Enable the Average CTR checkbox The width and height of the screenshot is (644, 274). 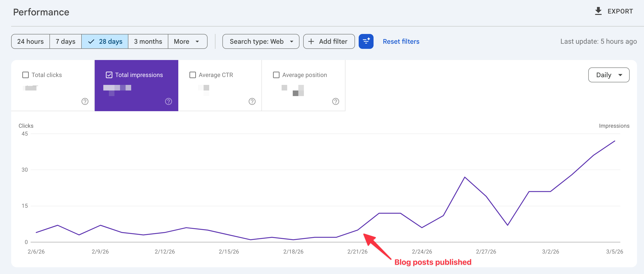point(192,75)
